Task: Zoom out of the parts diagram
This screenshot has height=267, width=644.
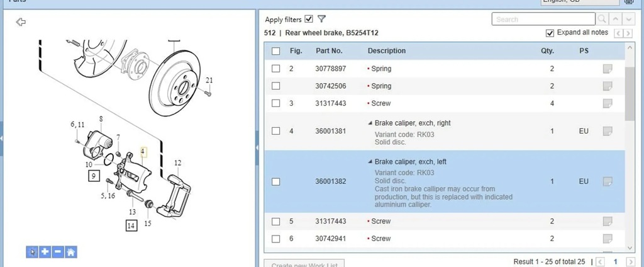Action: point(58,252)
